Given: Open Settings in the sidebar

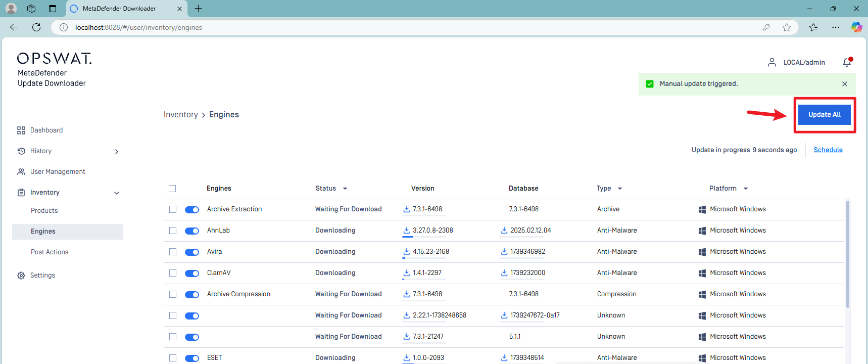Looking at the screenshot, I should tap(42, 276).
